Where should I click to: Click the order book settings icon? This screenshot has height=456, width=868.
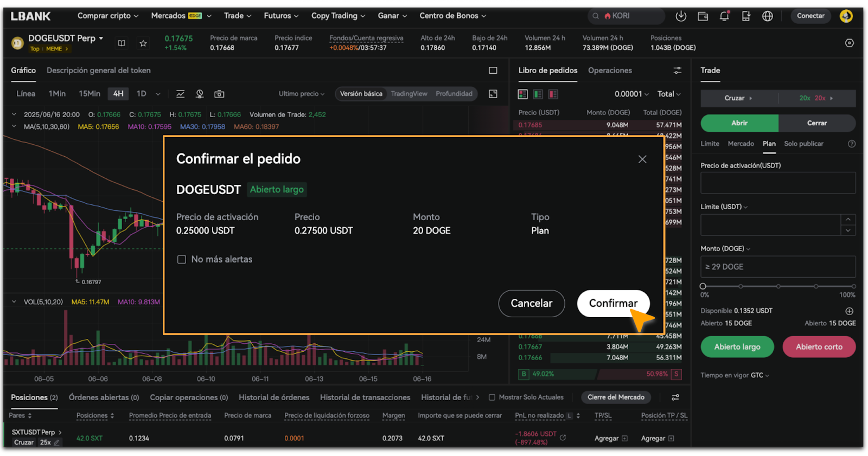click(677, 70)
